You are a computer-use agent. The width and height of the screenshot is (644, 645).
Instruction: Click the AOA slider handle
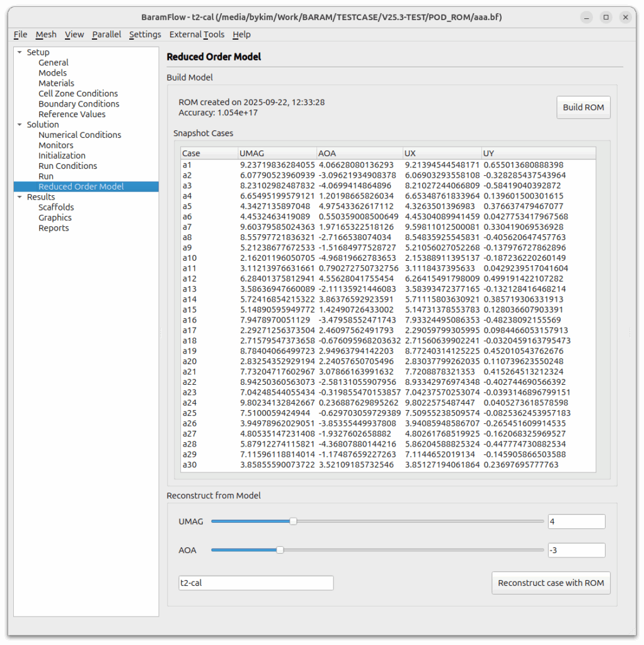pos(280,551)
